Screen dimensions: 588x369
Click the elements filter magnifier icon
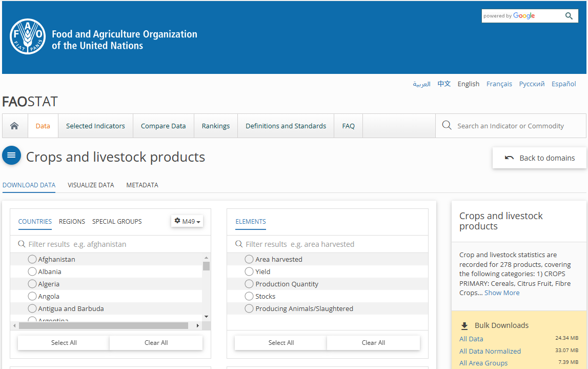pyautogui.click(x=239, y=244)
